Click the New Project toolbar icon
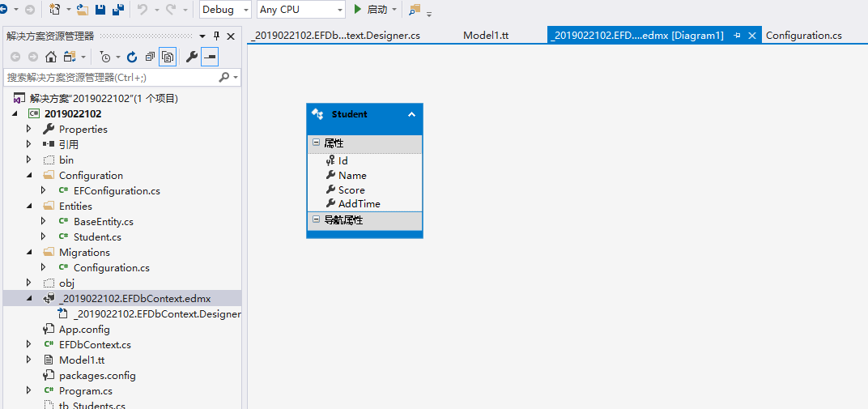This screenshot has width=868, height=409. tap(55, 10)
